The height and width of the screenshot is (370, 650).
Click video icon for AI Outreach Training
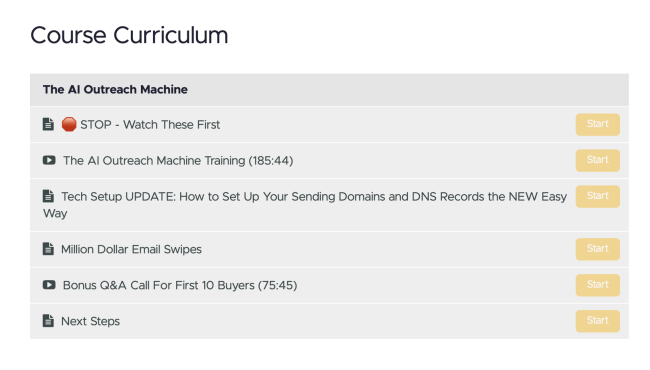(x=49, y=160)
